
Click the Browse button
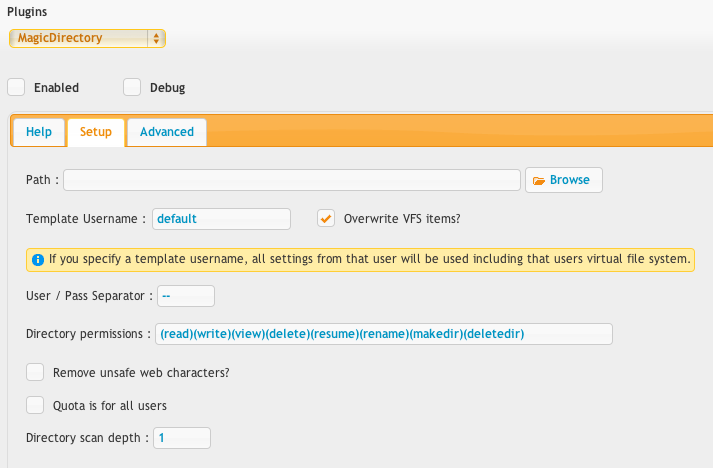click(x=564, y=180)
